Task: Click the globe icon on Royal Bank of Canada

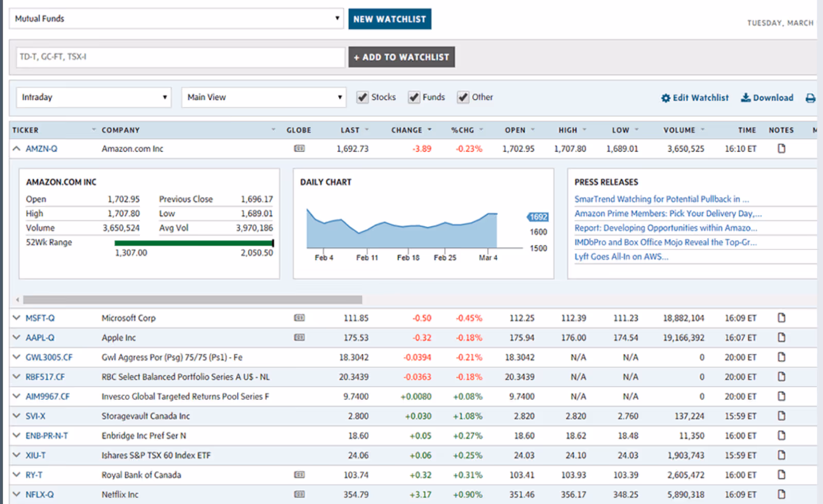Action: [299, 475]
